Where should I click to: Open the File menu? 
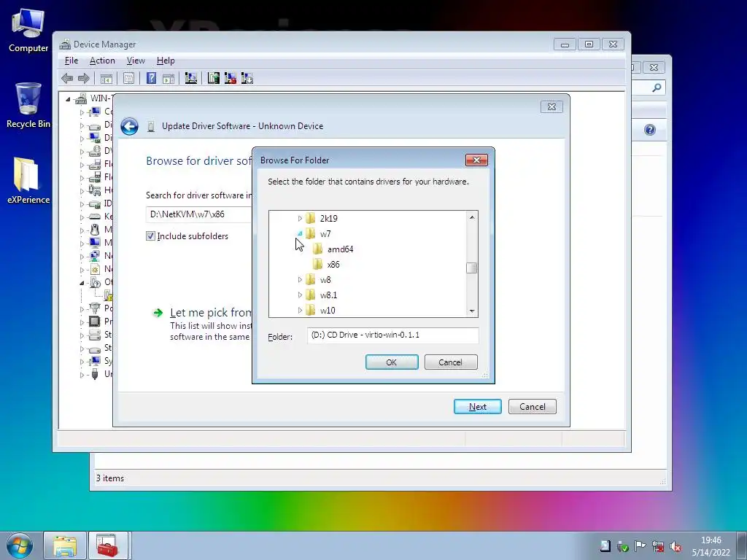click(x=71, y=61)
